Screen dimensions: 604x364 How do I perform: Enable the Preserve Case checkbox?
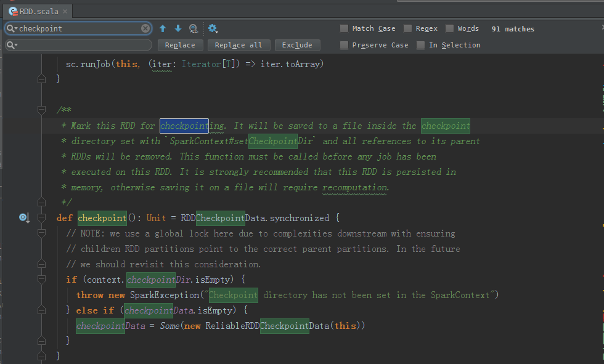click(344, 45)
